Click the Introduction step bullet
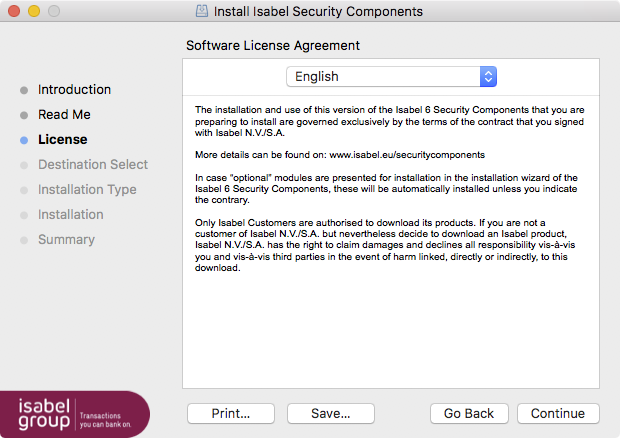620x438 pixels. (x=24, y=90)
